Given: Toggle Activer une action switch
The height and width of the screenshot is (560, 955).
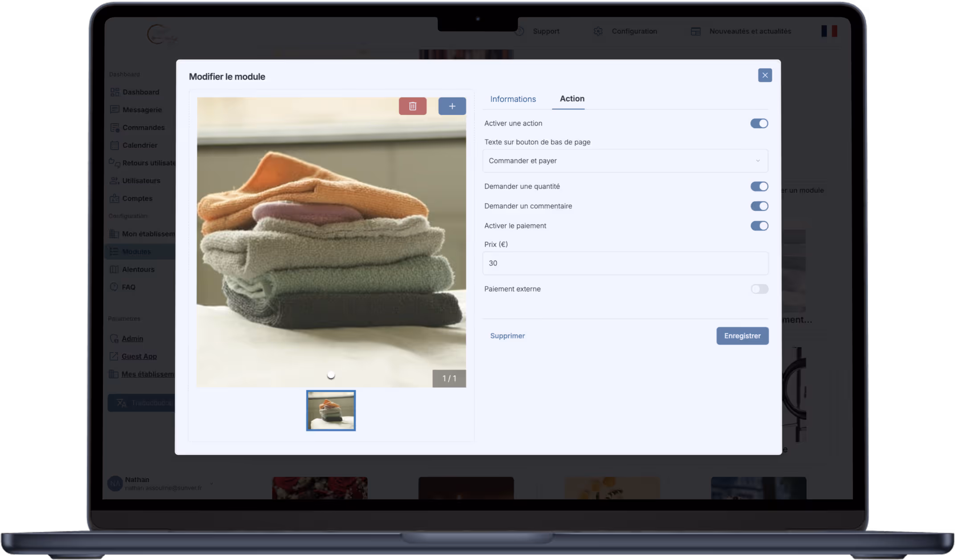Looking at the screenshot, I should click(x=759, y=123).
